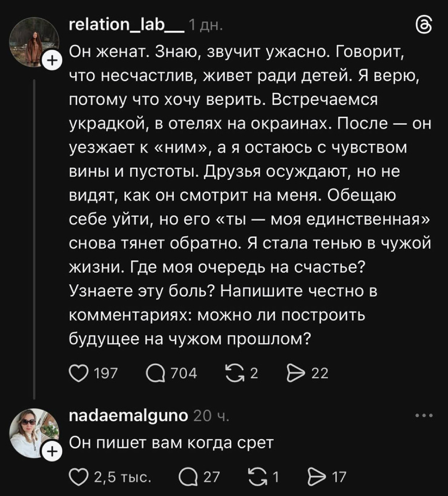Repost the relation_lab__ post
The width and height of the screenshot is (448, 496).
tap(234, 374)
